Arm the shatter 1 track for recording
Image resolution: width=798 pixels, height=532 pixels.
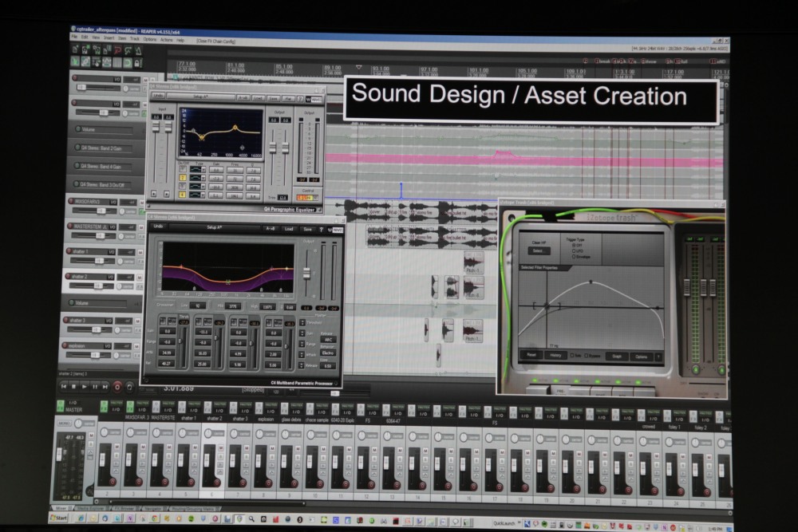68,251
